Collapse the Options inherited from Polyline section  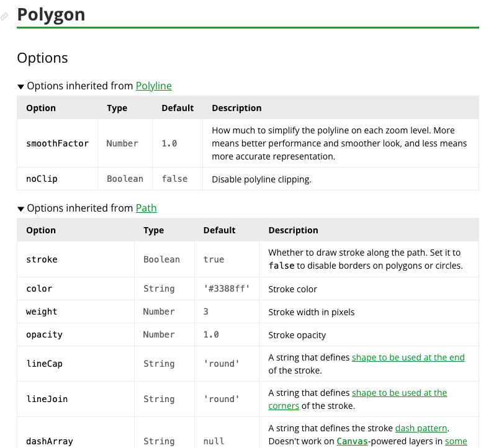(x=21, y=87)
